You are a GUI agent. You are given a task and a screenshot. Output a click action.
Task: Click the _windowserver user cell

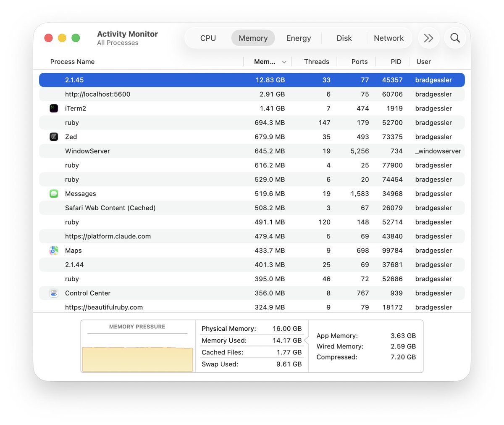438,151
